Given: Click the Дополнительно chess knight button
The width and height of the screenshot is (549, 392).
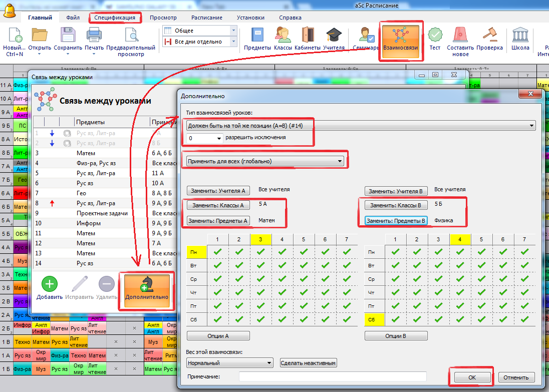Looking at the screenshot, I should coord(147,289).
